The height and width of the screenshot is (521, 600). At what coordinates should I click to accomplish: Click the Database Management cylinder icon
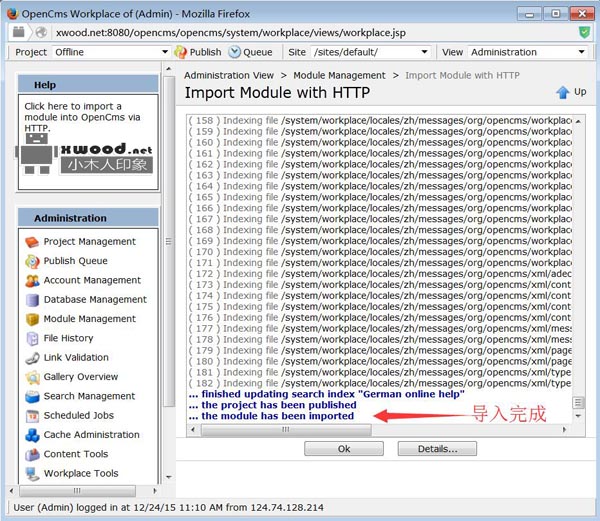32,300
